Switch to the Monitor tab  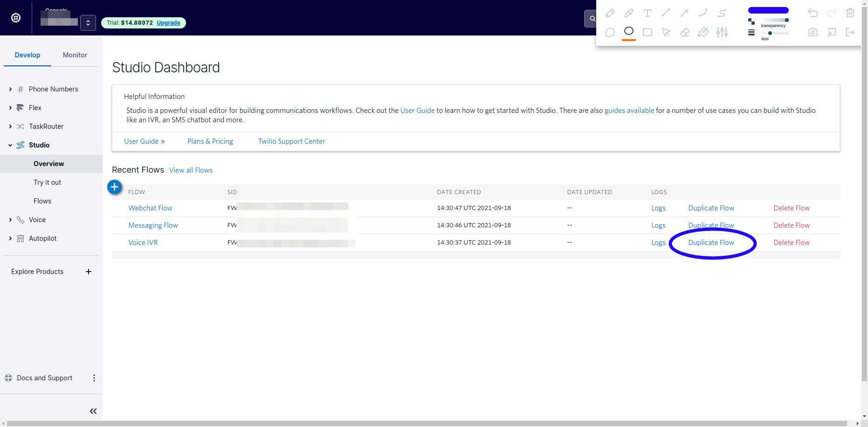point(75,55)
